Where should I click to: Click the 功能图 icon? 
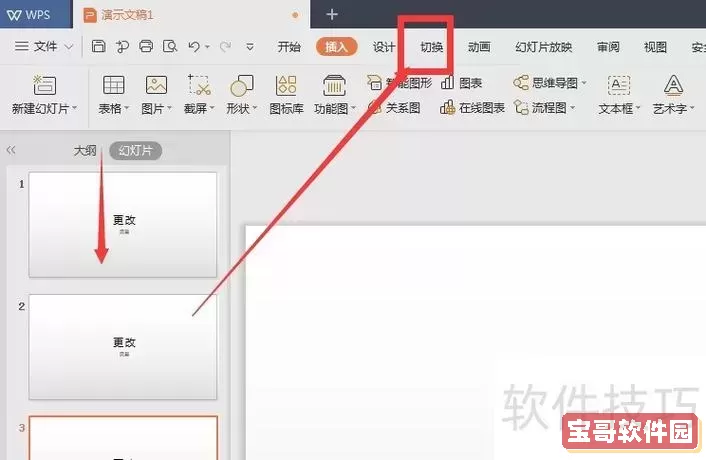pyautogui.click(x=334, y=85)
